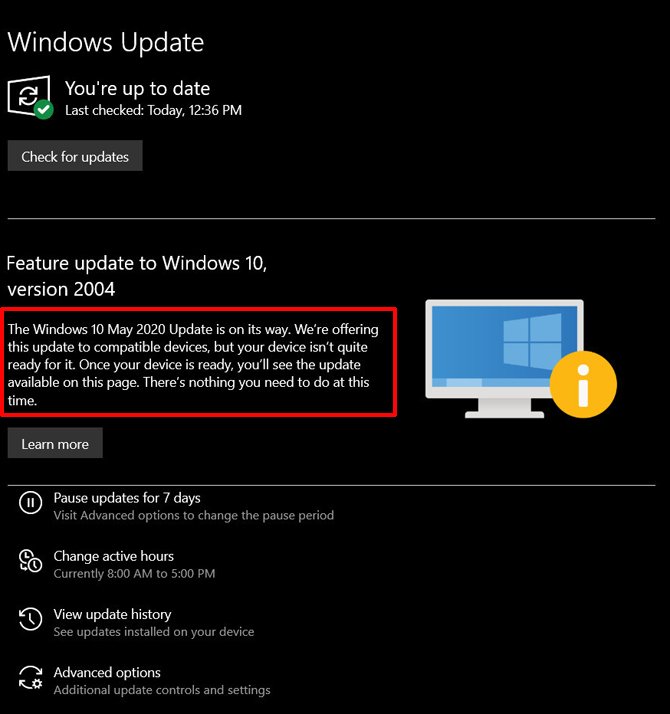This screenshot has width=670, height=714.
Task: Click Currently 8:00 AM to 5:00 PM subtitle
Action: (134, 573)
